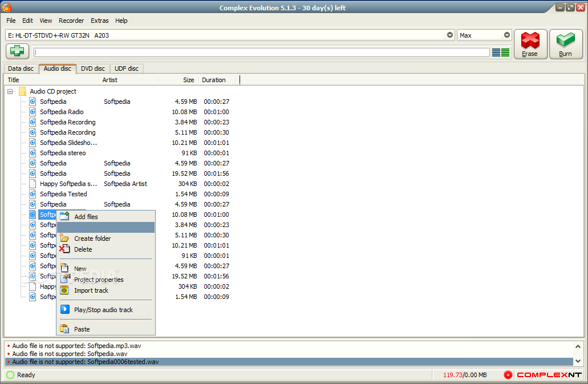The image size is (588, 384).
Task: Click the Duration column header
Action: click(216, 80)
